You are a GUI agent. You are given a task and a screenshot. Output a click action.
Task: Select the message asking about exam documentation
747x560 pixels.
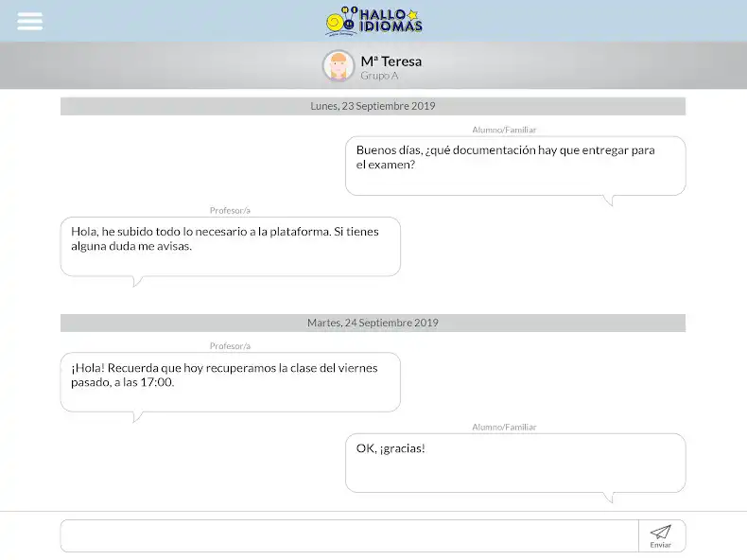point(515,166)
